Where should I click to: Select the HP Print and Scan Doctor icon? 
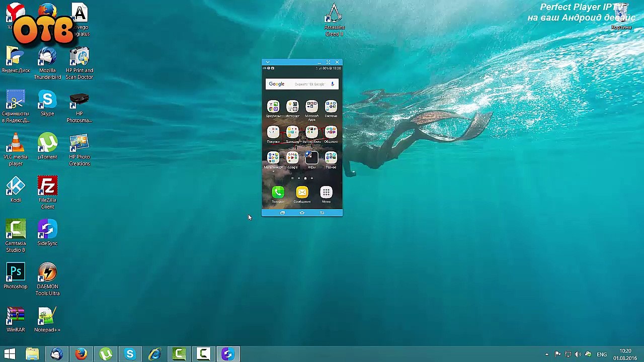[x=79, y=63]
